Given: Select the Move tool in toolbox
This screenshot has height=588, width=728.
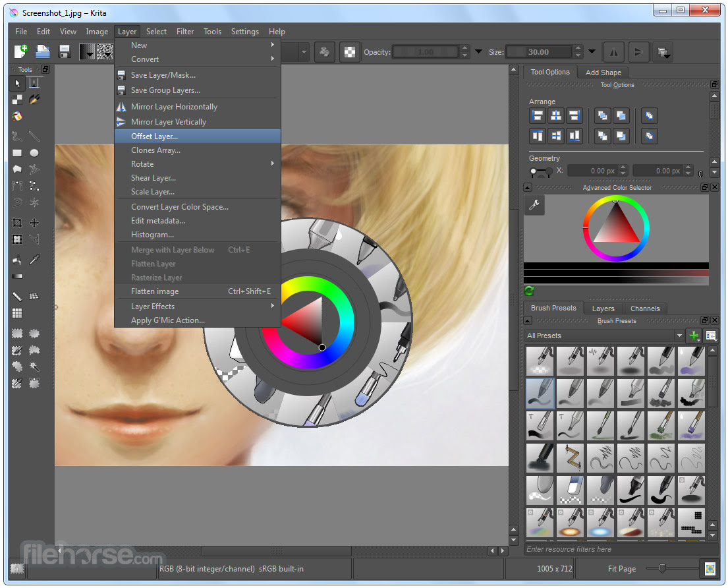Looking at the screenshot, I should pyautogui.click(x=34, y=223).
